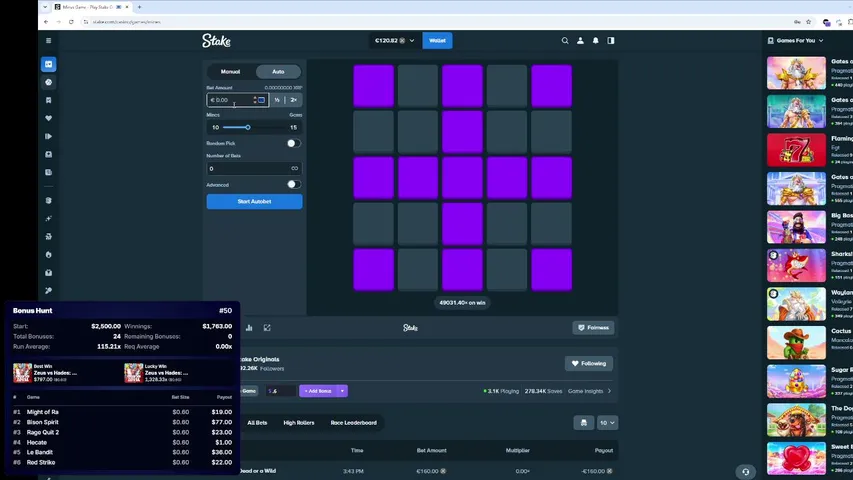Screen dimensions: 853x480
Task: Click the sidebar icon below the heart
Action: 48,136
